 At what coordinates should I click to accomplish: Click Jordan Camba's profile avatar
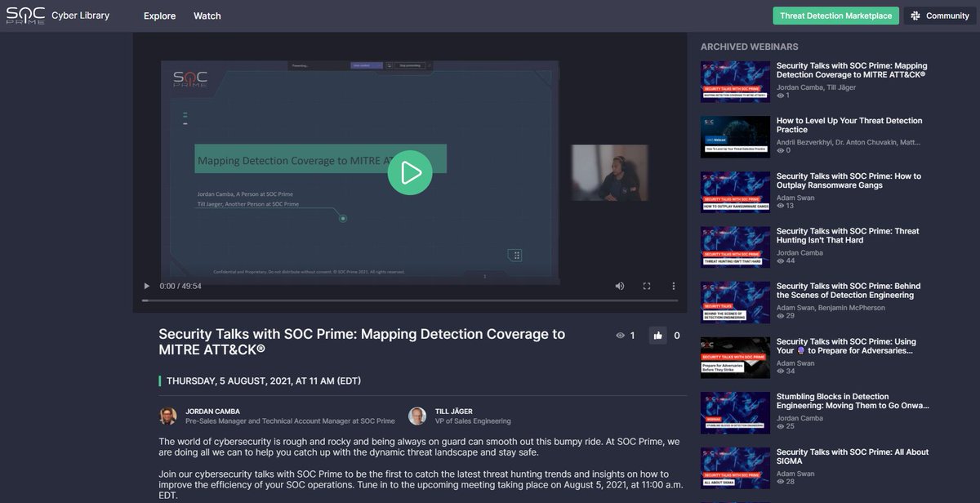click(x=168, y=414)
